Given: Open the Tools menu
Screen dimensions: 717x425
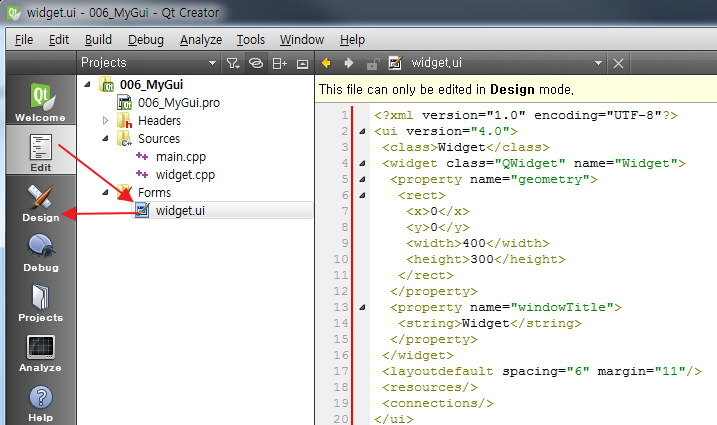Looking at the screenshot, I should pyautogui.click(x=251, y=40).
